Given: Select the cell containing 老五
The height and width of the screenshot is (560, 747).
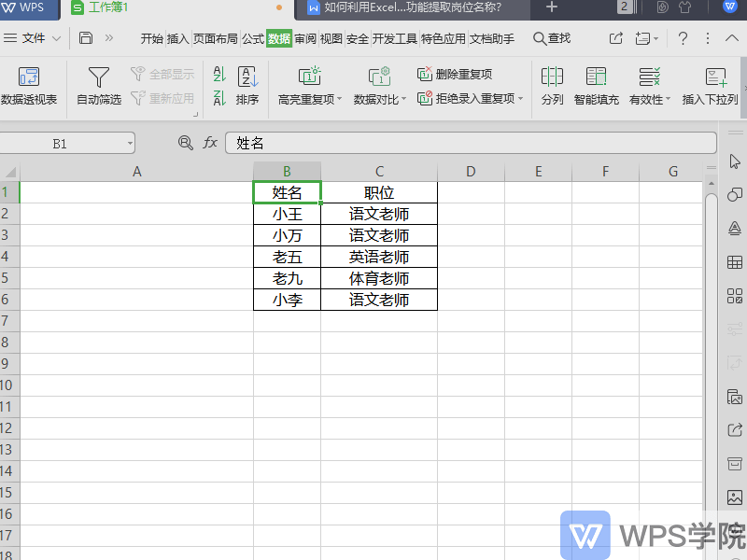Looking at the screenshot, I should pos(287,257).
